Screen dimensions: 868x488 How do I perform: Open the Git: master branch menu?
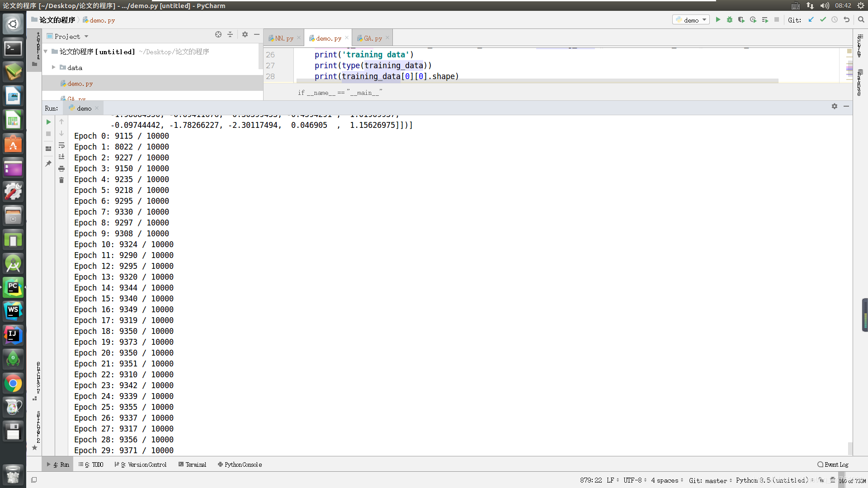(711, 480)
